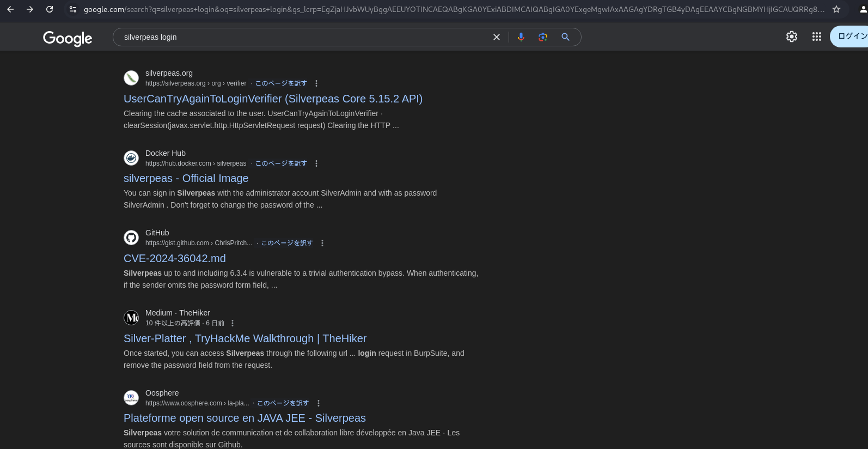The height and width of the screenshot is (449, 868).
Task: Open more options for the Oosphere result
Action: (319, 403)
